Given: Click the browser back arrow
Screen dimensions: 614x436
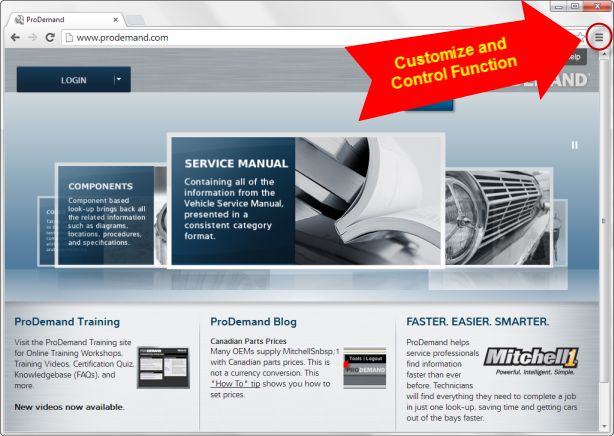Looking at the screenshot, I should pyautogui.click(x=15, y=37).
